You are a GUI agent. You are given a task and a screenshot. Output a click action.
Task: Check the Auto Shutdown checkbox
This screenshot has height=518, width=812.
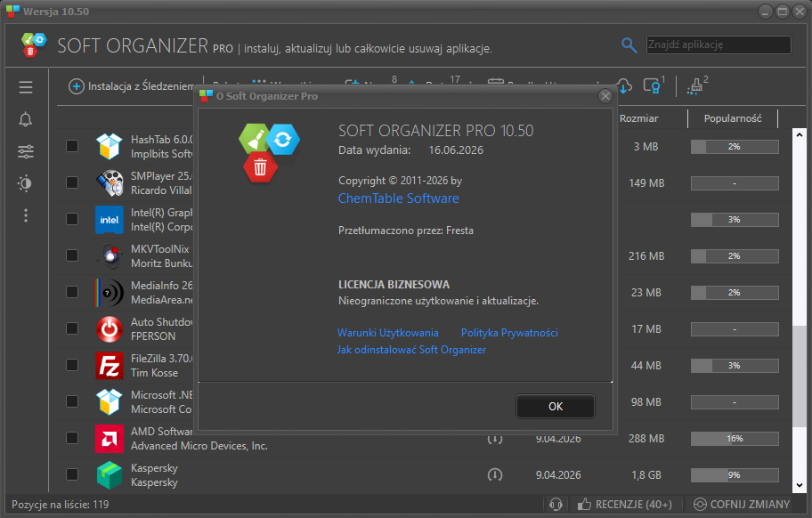pos(72,328)
